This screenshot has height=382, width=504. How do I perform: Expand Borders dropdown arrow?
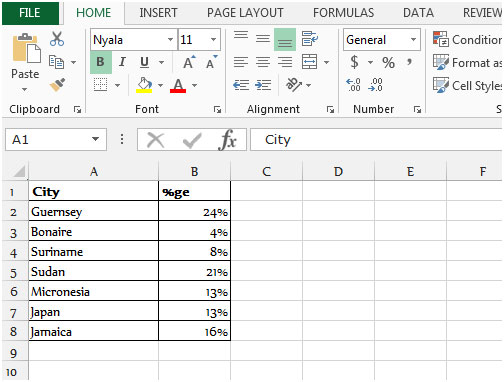(x=117, y=85)
